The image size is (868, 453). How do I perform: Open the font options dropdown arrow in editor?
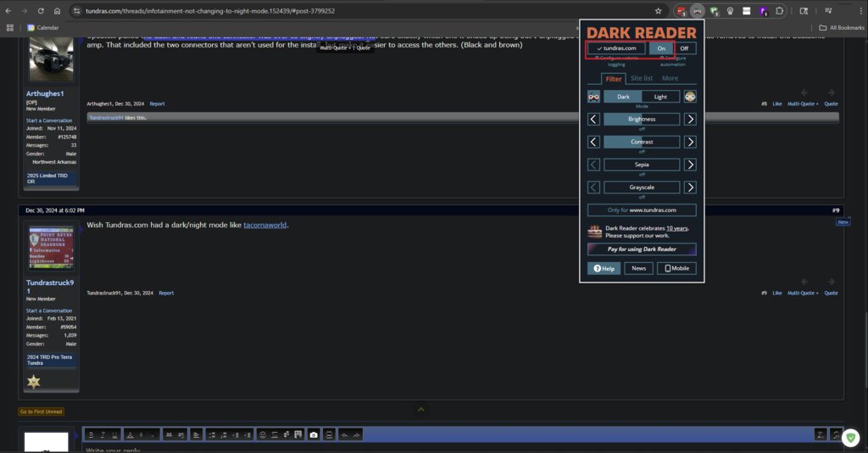coord(153,435)
